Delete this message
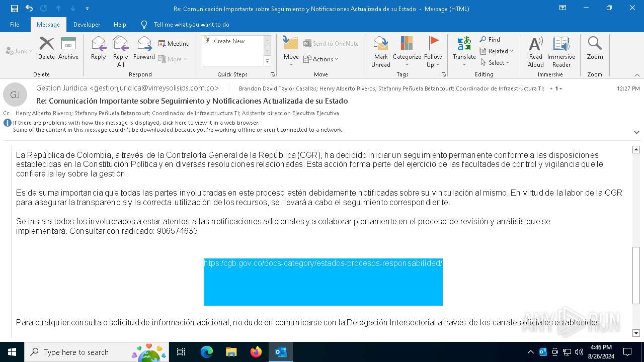This screenshot has width=644, height=362. [46, 49]
